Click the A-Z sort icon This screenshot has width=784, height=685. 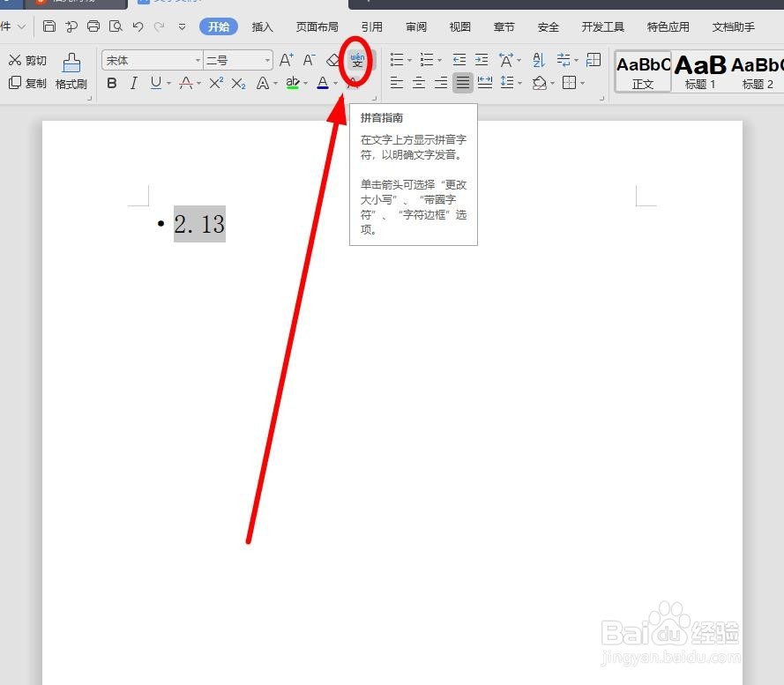tap(538, 60)
